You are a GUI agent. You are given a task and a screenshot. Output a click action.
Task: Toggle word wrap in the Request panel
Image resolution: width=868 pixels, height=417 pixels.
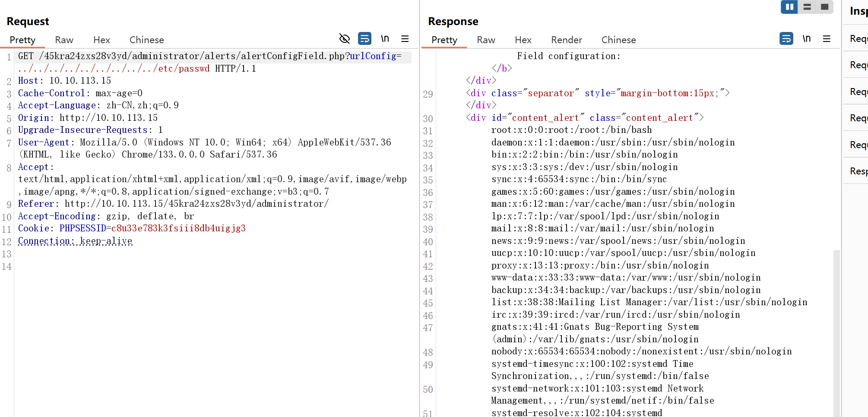click(x=364, y=39)
